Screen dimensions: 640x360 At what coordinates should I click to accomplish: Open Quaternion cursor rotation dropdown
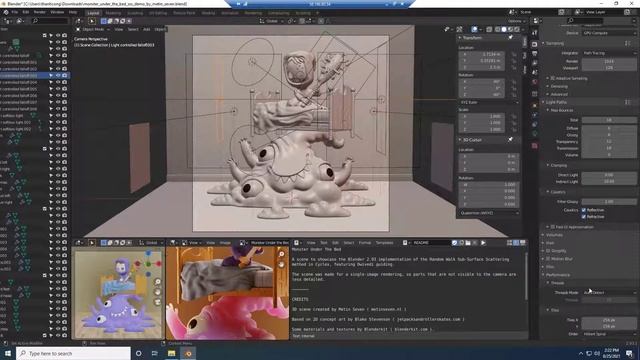tap(489, 213)
